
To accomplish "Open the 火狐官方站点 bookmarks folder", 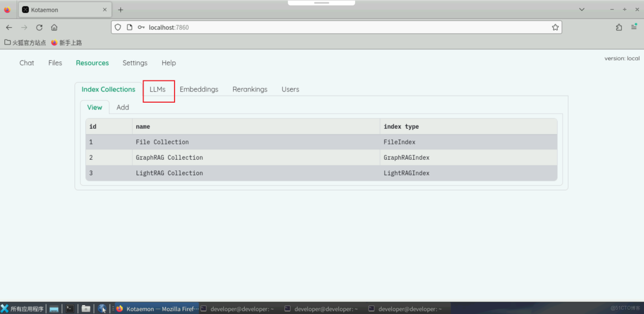I will tap(25, 42).
